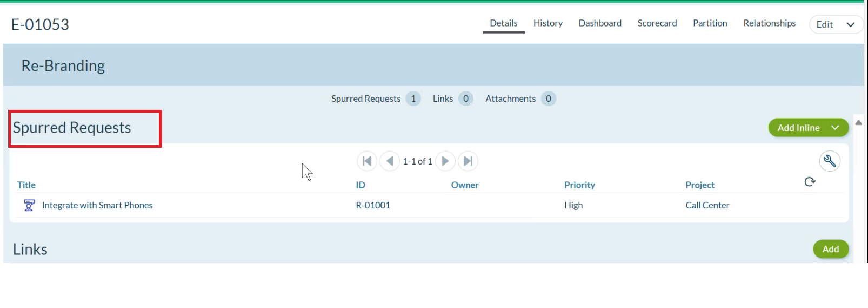This screenshot has height=308, width=868.
Task: Open the Integrate with Smart Phones link
Action: click(97, 205)
